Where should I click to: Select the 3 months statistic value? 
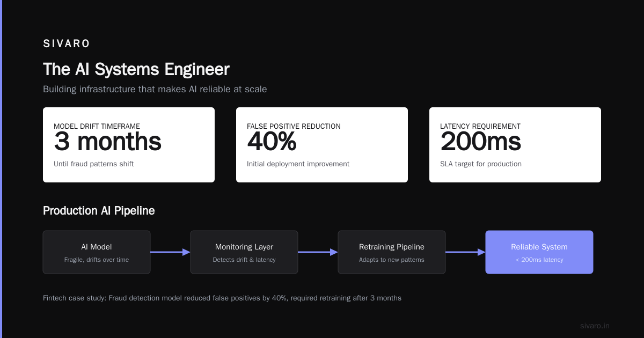click(x=107, y=142)
